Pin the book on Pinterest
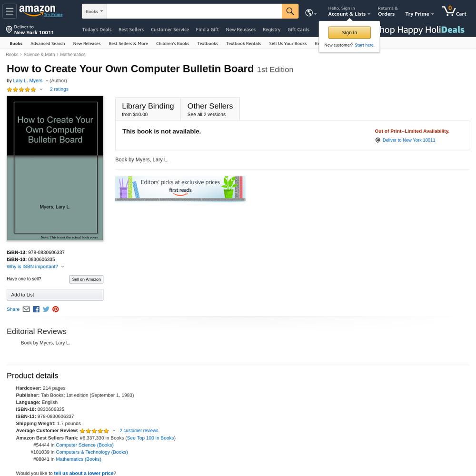 pyautogui.click(x=56, y=309)
